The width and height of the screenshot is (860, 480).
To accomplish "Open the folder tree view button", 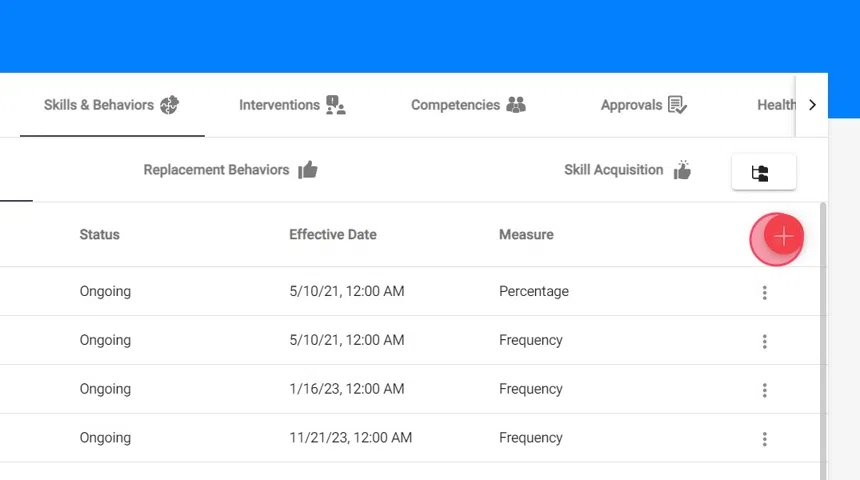I will (x=763, y=172).
